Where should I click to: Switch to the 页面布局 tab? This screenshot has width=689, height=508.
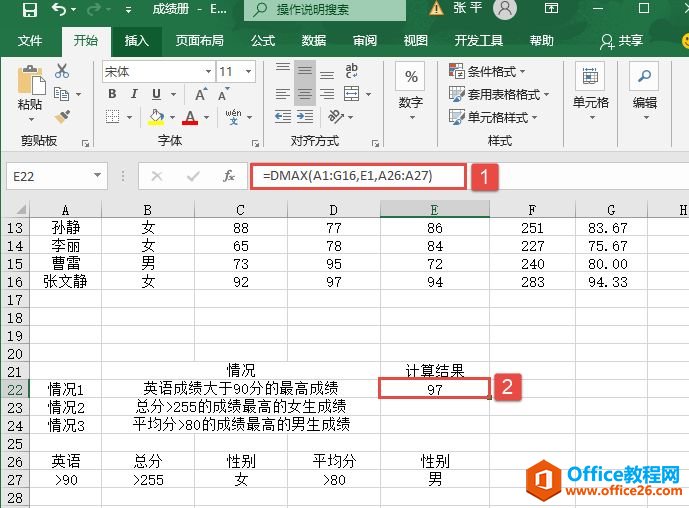(199, 41)
